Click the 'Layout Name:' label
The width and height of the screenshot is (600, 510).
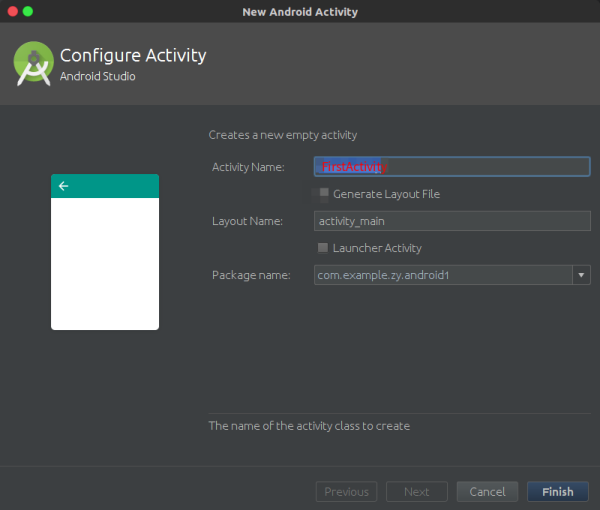click(x=248, y=221)
